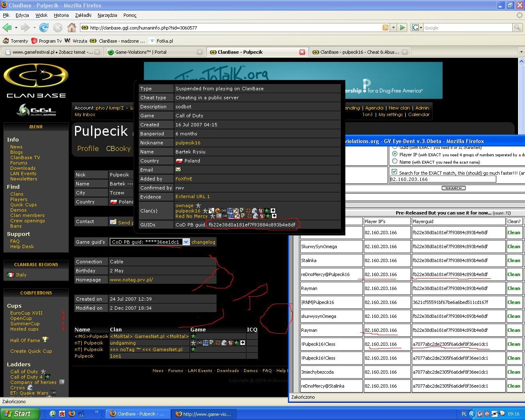Click the envelope icon in the Email row
Viewport: 525px width, 420px height.
pyautogui.click(x=178, y=169)
